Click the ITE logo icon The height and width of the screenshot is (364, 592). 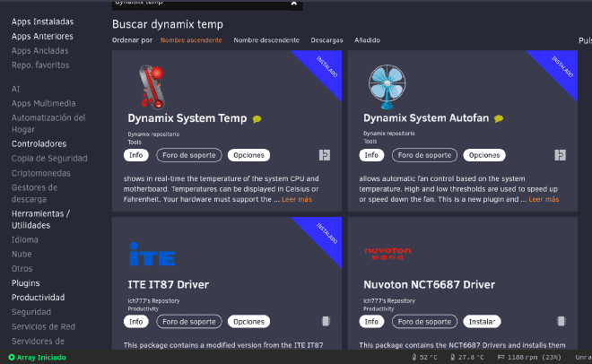[152, 255]
